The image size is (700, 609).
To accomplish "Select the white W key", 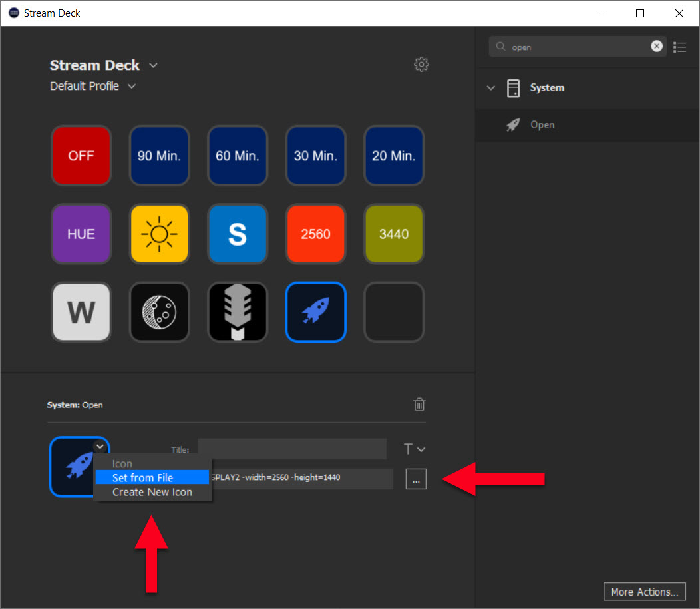I will click(x=81, y=311).
